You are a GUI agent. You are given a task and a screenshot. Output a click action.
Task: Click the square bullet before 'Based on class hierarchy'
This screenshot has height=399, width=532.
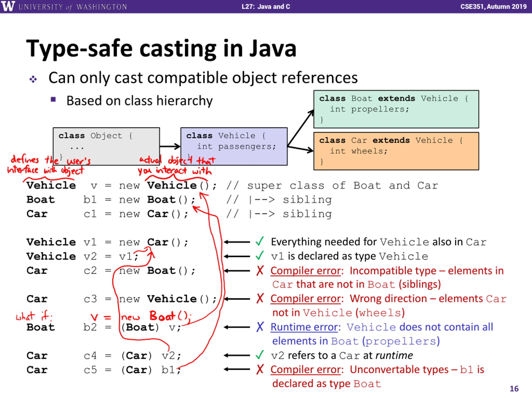point(53,99)
